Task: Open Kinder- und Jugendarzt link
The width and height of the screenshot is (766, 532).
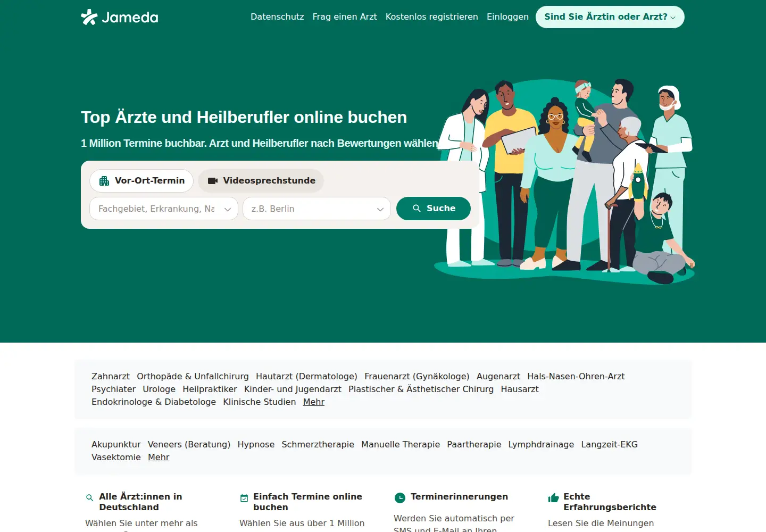Action: click(x=293, y=389)
